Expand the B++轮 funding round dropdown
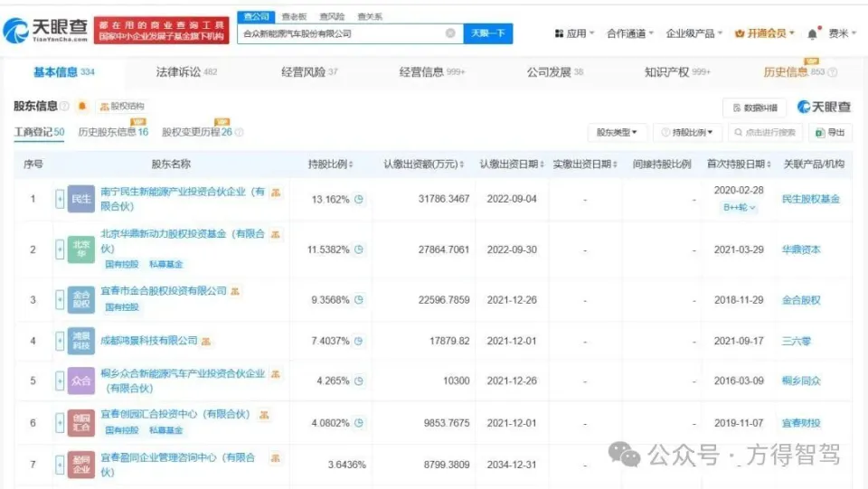 pyautogui.click(x=739, y=207)
